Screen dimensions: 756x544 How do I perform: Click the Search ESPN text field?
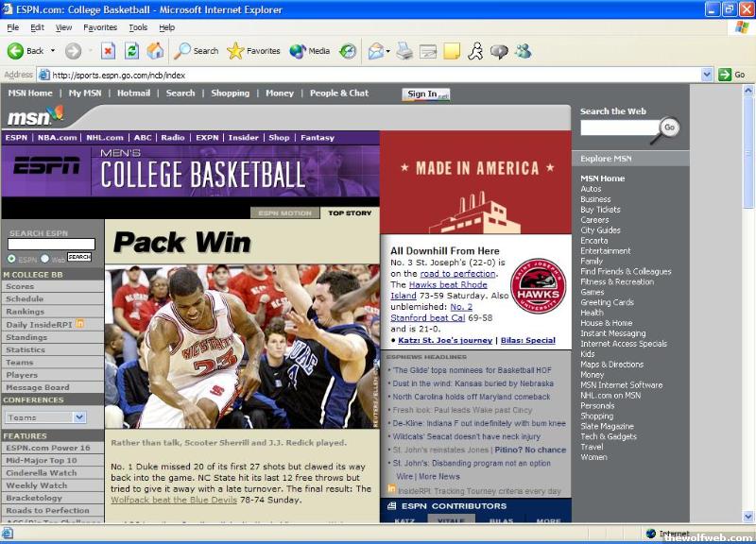pos(51,245)
